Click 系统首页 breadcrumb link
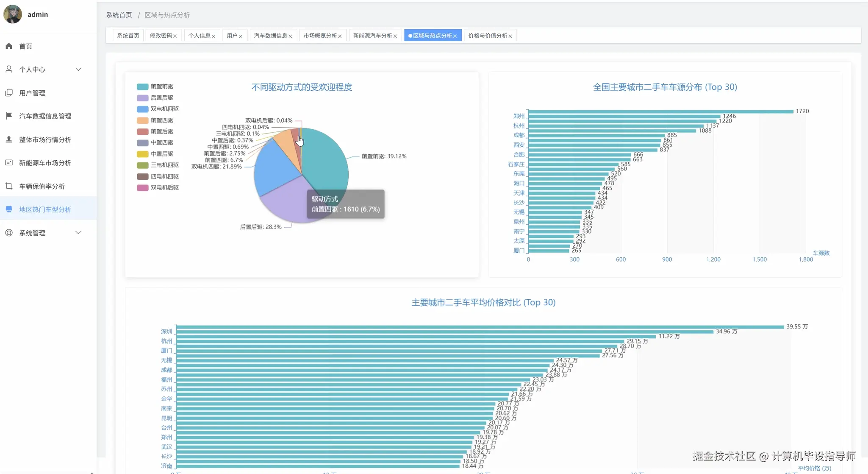The width and height of the screenshot is (868, 474). (119, 15)
